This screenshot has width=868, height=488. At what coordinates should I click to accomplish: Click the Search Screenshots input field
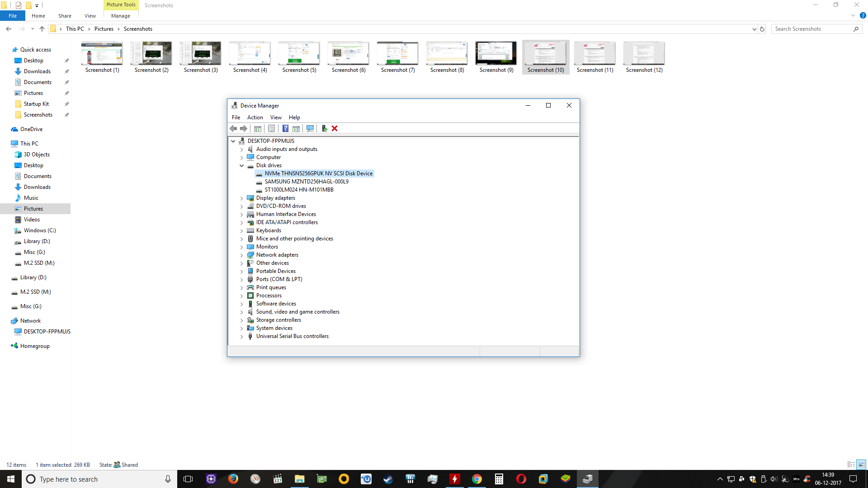(812, 28)
